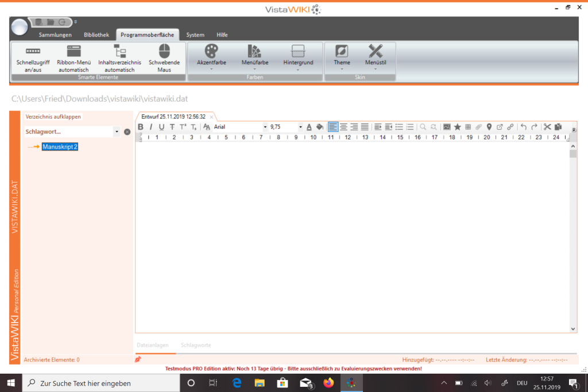
Task: Increase the paragraph indent
Action: 378,127
